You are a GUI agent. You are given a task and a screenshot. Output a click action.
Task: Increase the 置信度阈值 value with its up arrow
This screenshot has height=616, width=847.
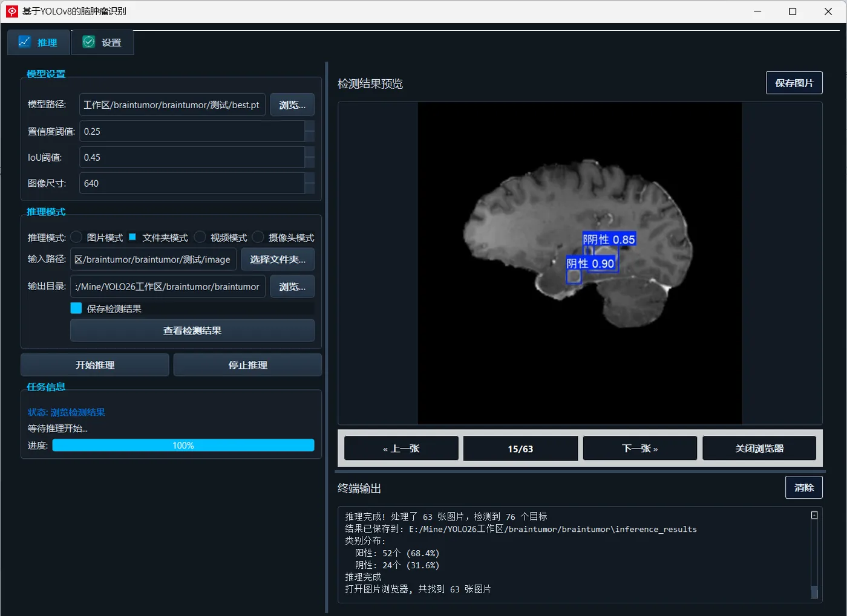310,126
